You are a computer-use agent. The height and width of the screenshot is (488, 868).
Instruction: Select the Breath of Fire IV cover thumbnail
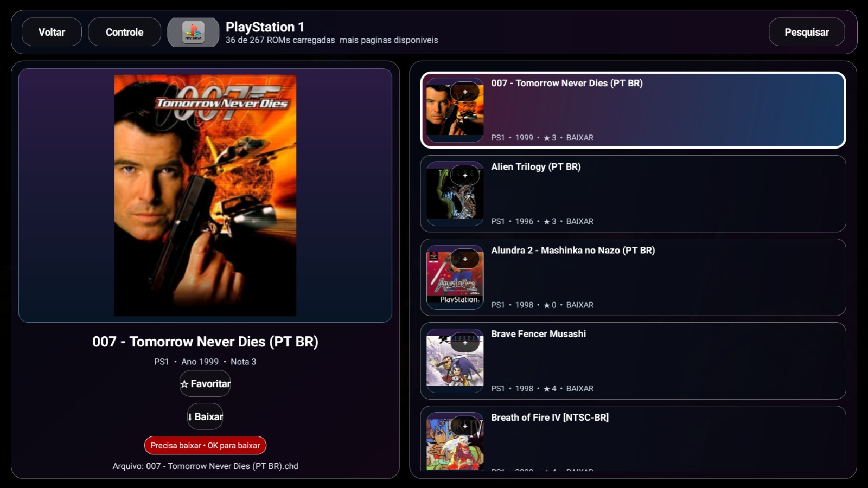point(455,441)
